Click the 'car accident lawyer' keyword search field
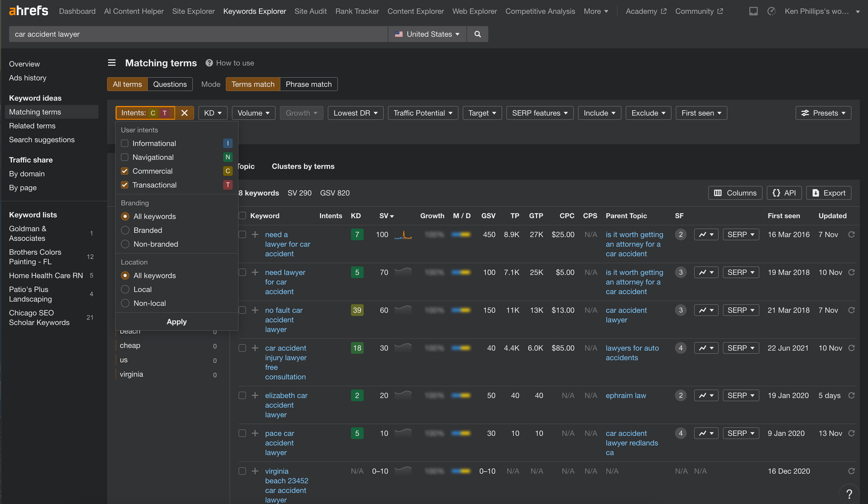 (198, 34)
